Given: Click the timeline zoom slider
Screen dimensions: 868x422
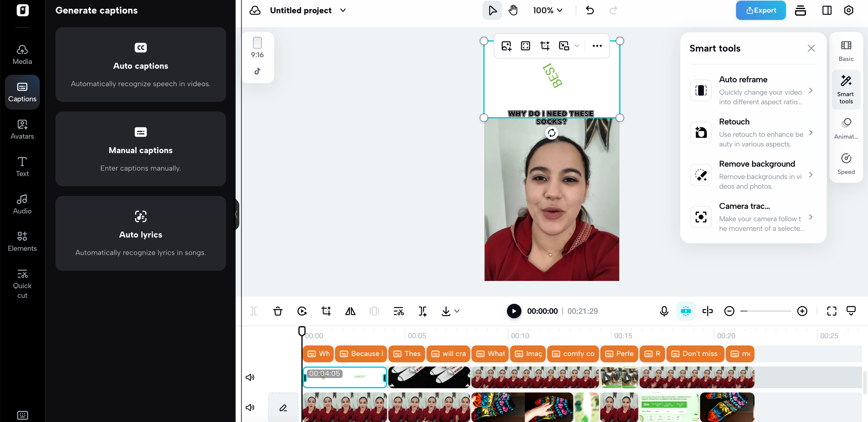Looking at the screenshot, I should coord(765,311).
